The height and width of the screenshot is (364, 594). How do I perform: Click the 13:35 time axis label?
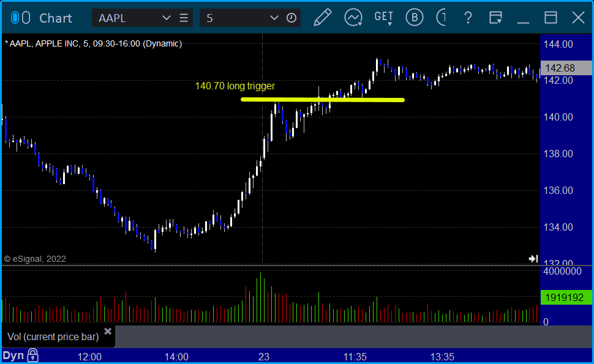pos(442,357)
